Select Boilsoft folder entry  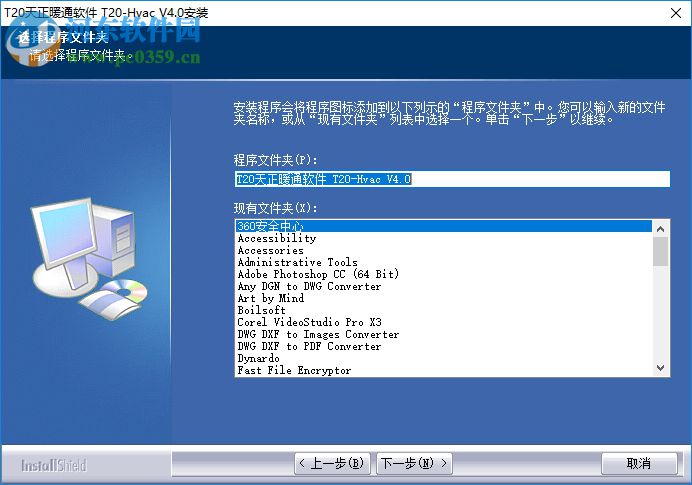coord(444,310)
